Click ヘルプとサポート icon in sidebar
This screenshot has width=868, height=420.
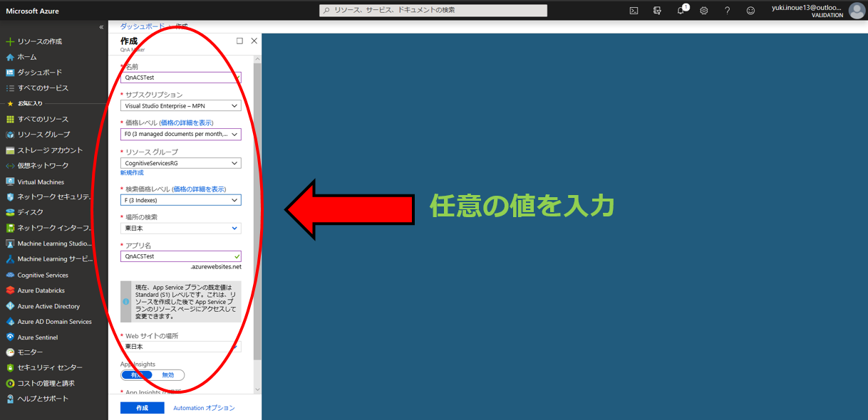point(10,399)
